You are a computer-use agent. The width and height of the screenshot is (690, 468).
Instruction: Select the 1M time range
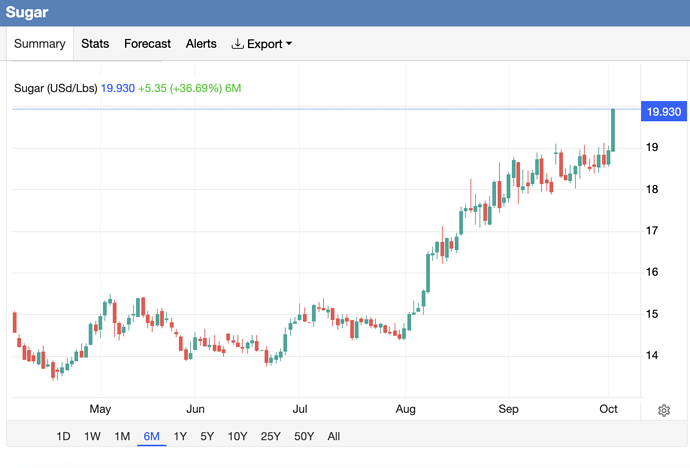[x=122, y=436]
